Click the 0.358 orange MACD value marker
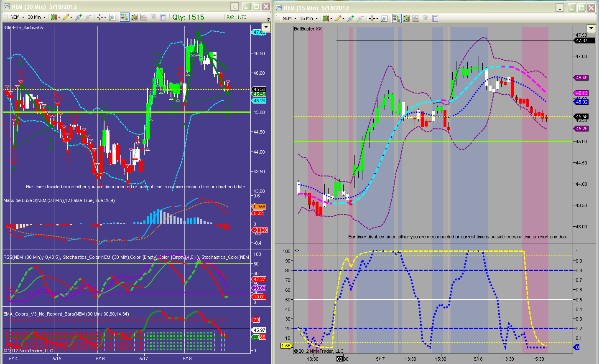The height and width of the screenshot is (364, 599). point(259,207)
